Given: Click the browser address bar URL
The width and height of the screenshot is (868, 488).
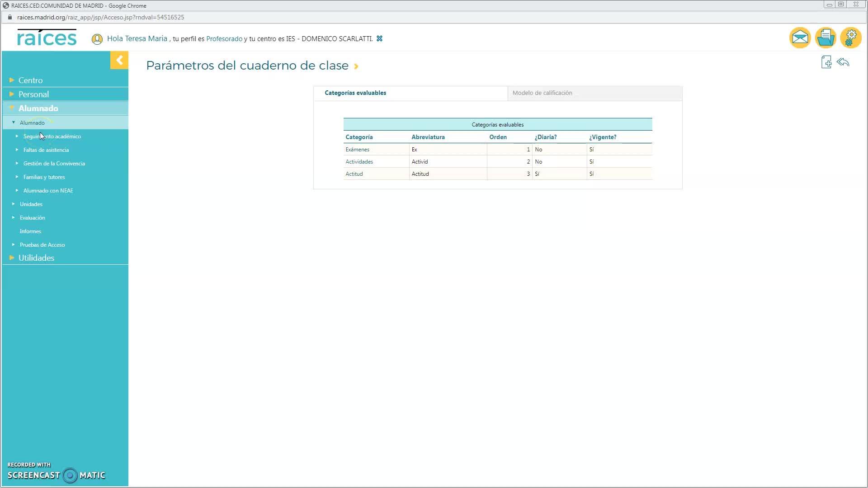Looking at the screenshot, I should click(100, 17).
